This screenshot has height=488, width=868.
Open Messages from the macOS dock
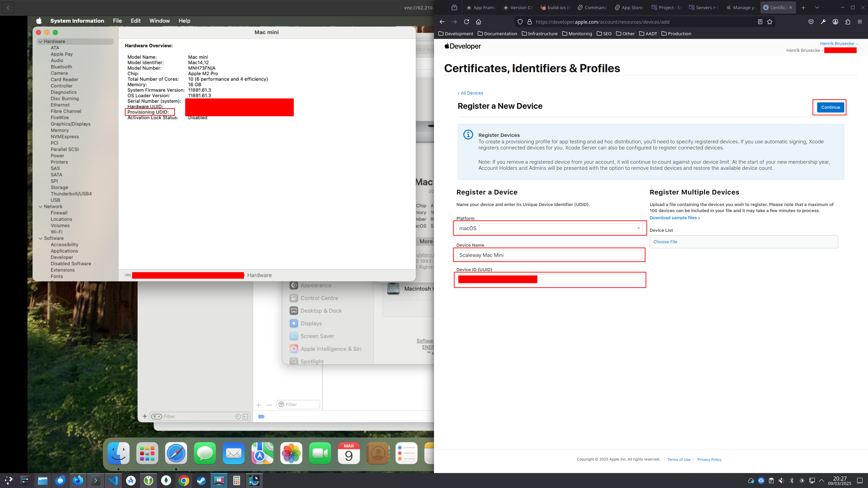205,453
